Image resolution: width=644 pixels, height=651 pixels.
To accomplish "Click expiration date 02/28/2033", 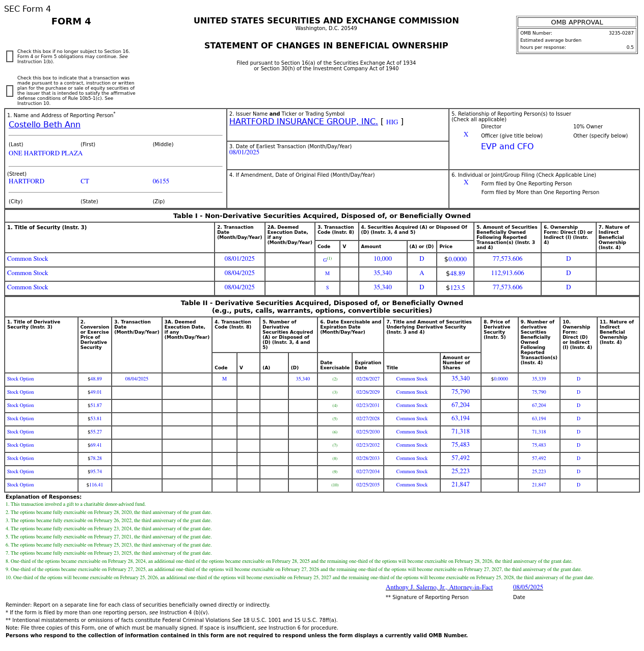I will (x=368, y=458).
